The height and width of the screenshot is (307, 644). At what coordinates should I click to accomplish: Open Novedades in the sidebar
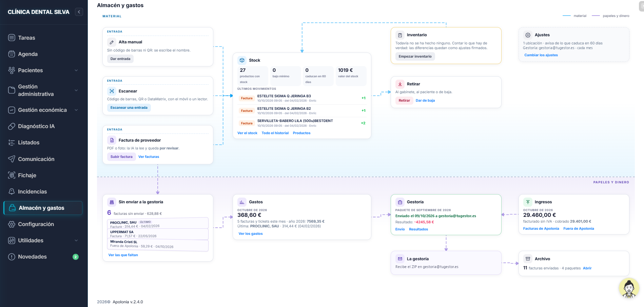43,257
